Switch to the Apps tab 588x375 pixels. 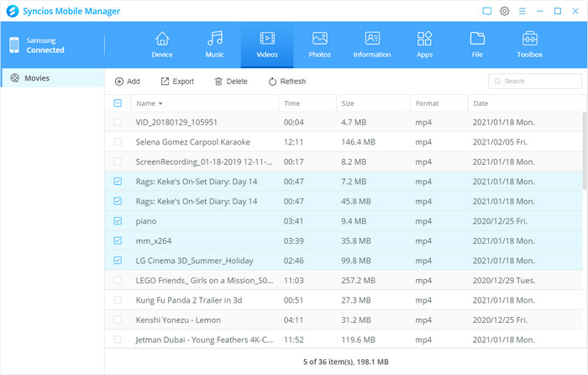[424, 45]
